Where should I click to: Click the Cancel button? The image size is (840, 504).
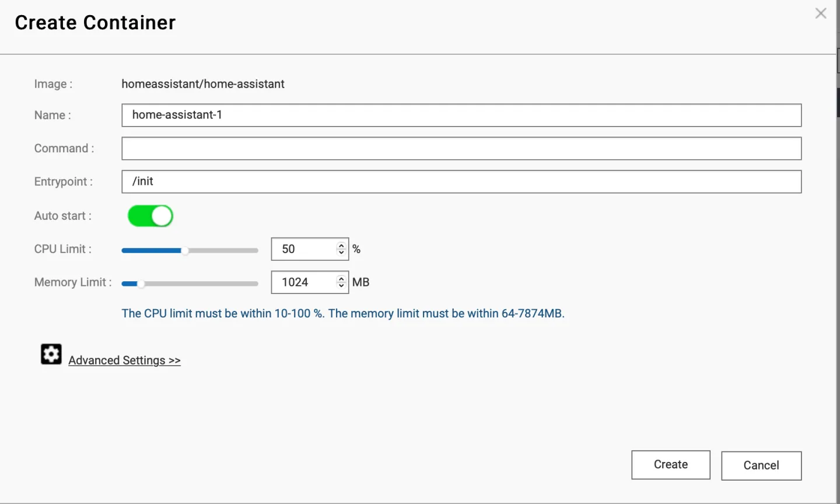[761, 466]
